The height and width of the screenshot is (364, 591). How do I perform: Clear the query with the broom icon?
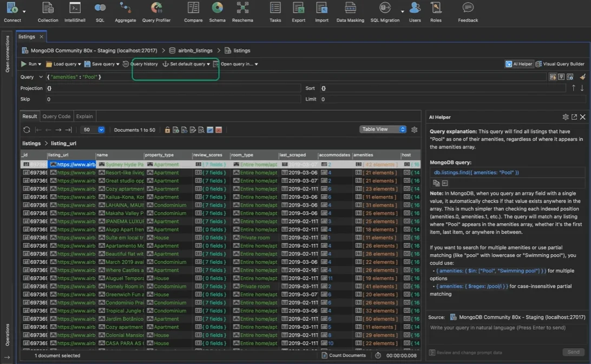pos(583,77)
